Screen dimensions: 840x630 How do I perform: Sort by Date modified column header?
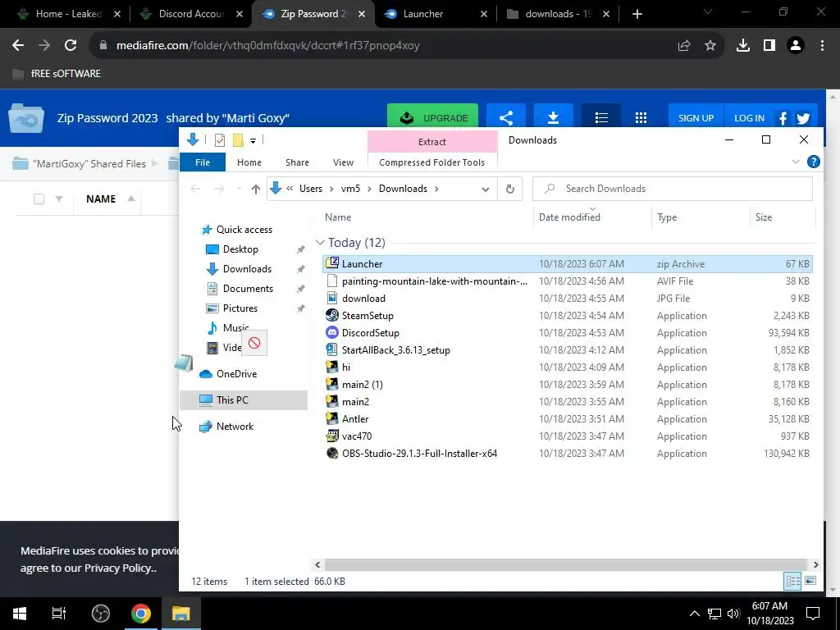pos(569,217)
